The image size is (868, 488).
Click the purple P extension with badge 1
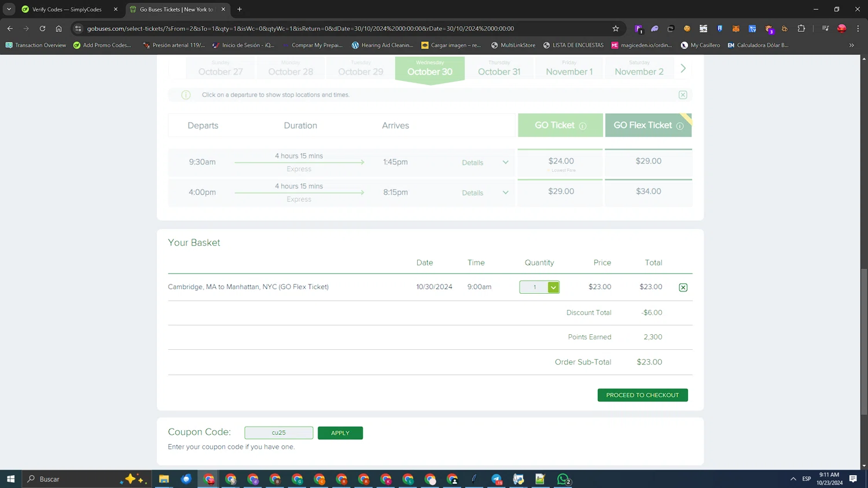(639, 28)
